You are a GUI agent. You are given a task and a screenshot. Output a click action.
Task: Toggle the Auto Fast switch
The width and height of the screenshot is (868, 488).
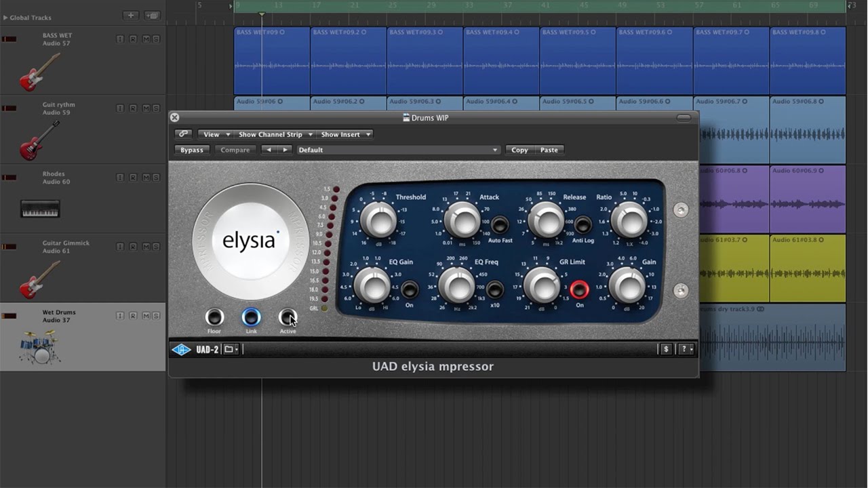click(x=500, y=225)
